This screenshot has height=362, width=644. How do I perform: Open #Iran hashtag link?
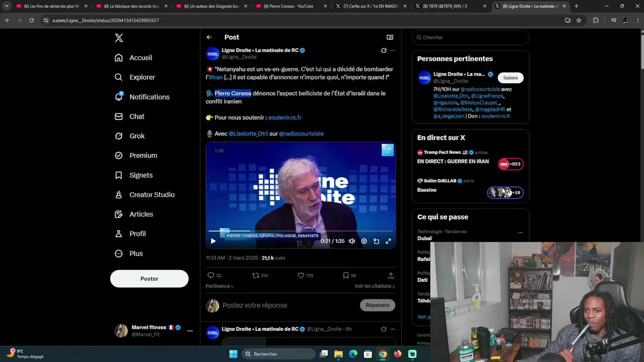[216, 77]
